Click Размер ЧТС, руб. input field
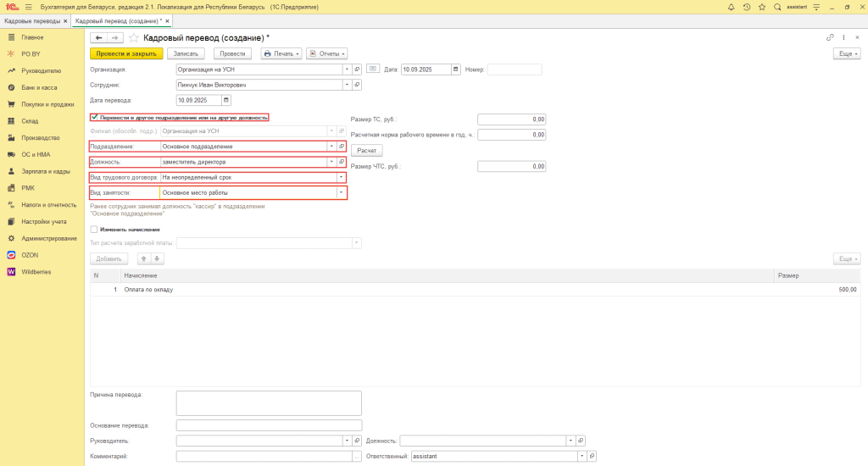 coord(511,166)
